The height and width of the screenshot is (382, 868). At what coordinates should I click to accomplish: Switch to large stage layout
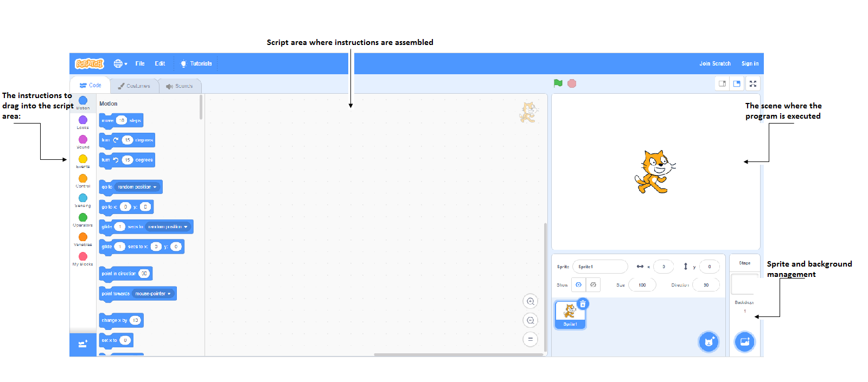pos(737,83)
